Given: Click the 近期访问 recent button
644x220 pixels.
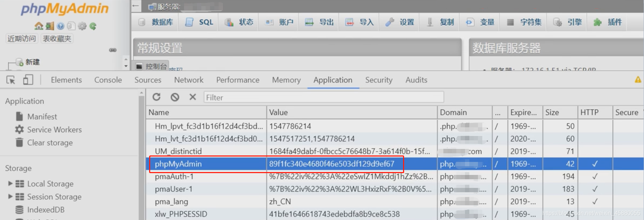Looking at the screenshot, I should (22, 39).
